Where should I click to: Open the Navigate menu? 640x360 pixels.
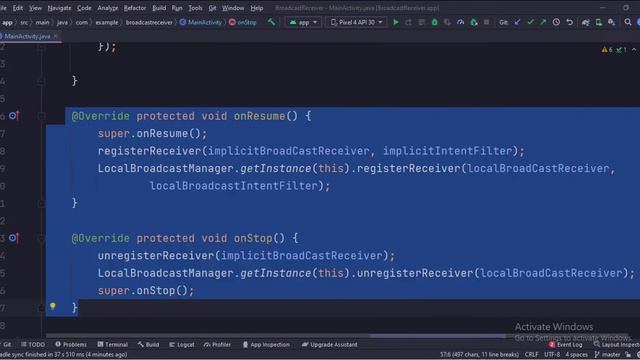click(x=59, y=8)
